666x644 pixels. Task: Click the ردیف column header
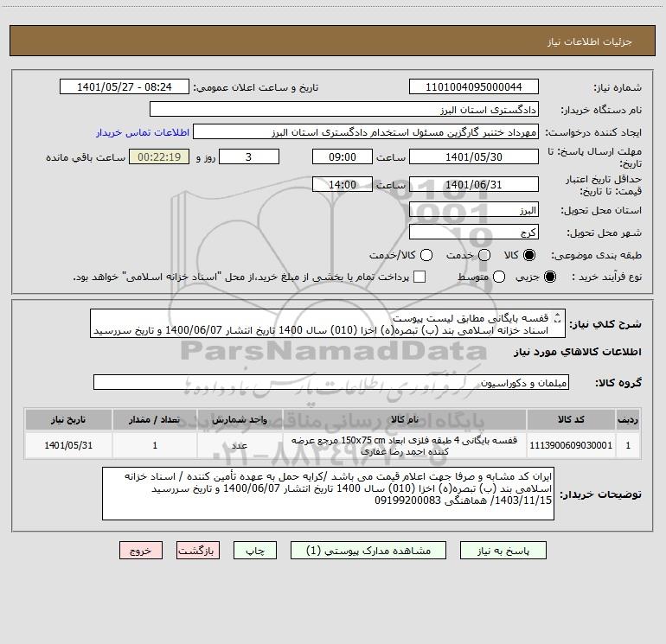(628, 419)
